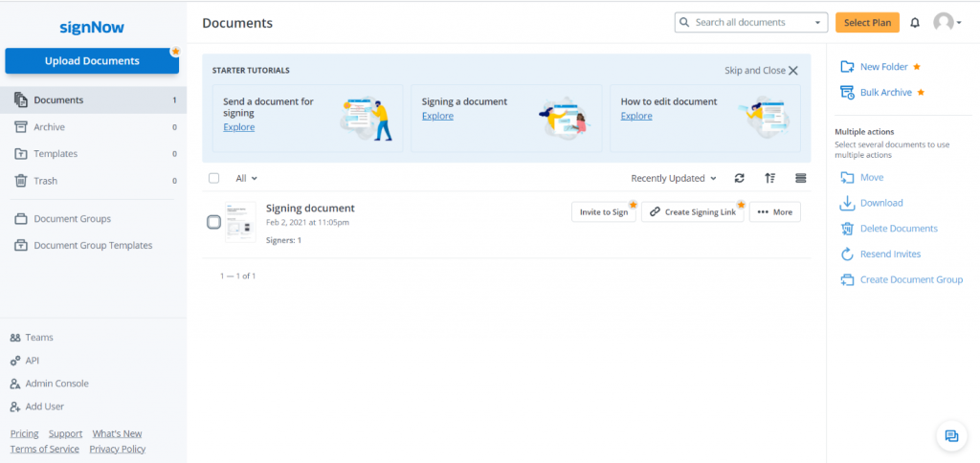The height and width of the screenshot is (463, 980).
Task: Click the Templates sidebar icon
Action: click(21, 154)
